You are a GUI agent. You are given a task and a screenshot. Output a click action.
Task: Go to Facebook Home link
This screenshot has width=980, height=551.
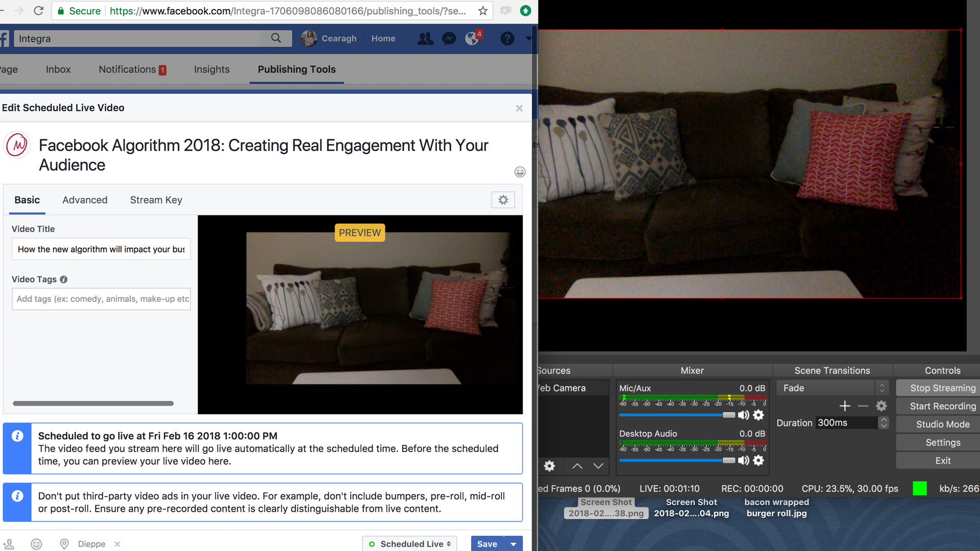coord(383,38)
